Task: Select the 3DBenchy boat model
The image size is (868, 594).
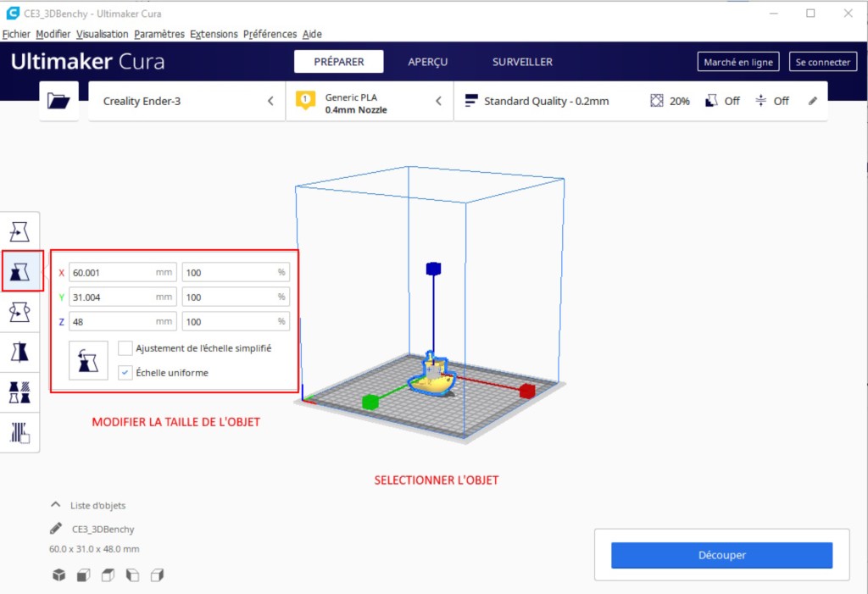Action: coord(432,376)
